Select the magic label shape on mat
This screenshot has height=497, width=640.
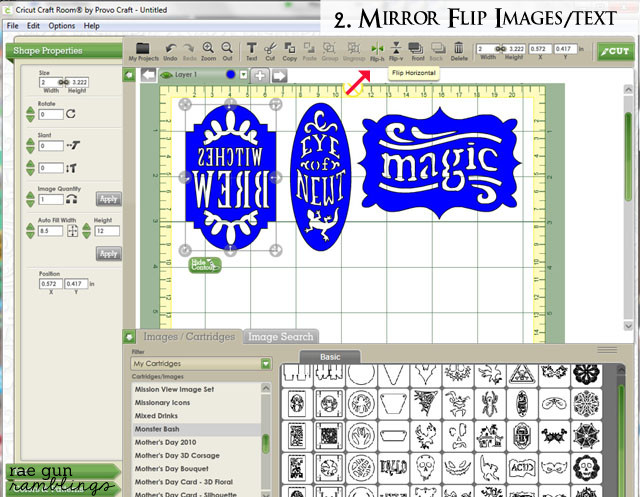pos(440,163)
